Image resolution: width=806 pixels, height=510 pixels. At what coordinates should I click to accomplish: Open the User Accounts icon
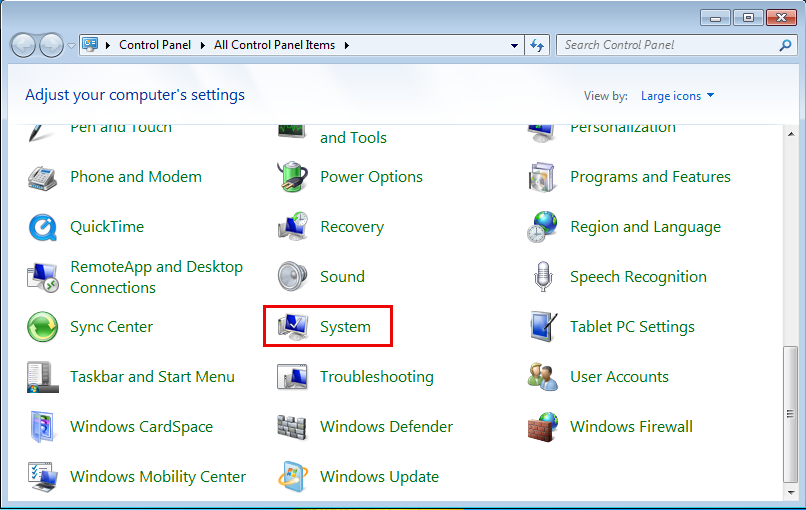[542, 377]
